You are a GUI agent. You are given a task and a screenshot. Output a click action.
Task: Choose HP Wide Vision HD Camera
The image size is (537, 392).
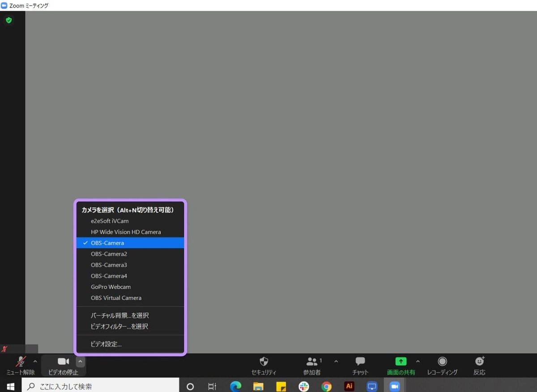[130, 232]
